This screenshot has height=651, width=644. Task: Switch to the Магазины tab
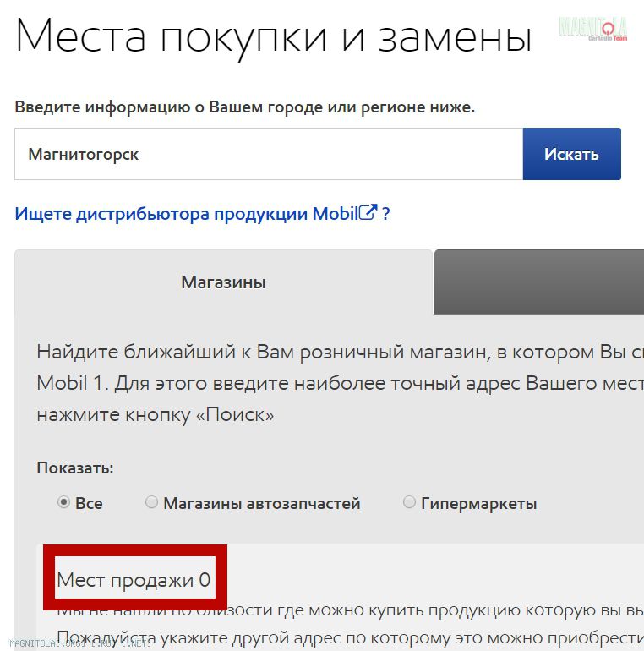tap(224, 282)
